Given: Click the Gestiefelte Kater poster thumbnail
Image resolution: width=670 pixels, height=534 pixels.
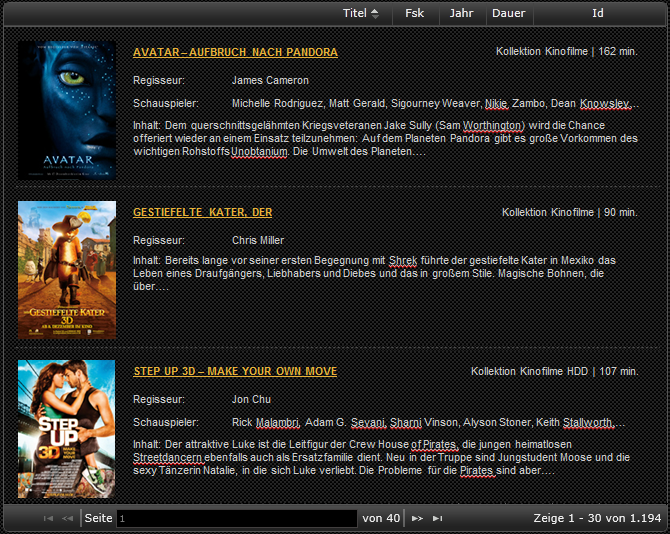Looking at the screenshot, I should point(67,270).
